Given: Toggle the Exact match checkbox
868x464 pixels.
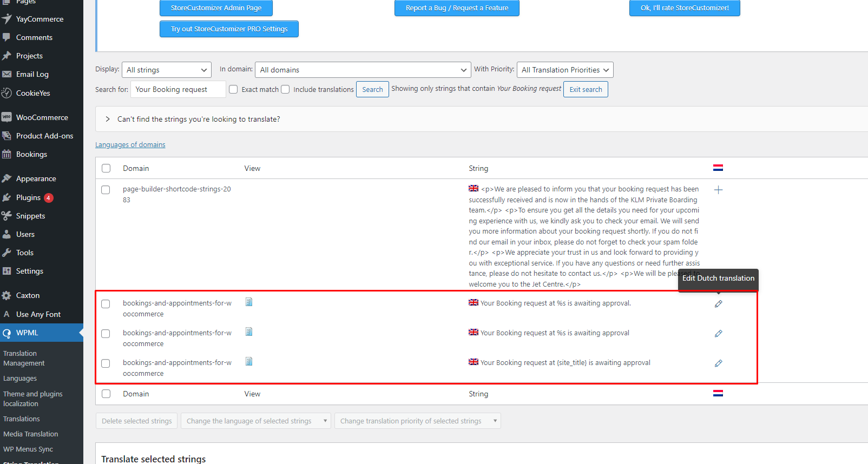Looking at the screenshot, I should pos(233,89).
